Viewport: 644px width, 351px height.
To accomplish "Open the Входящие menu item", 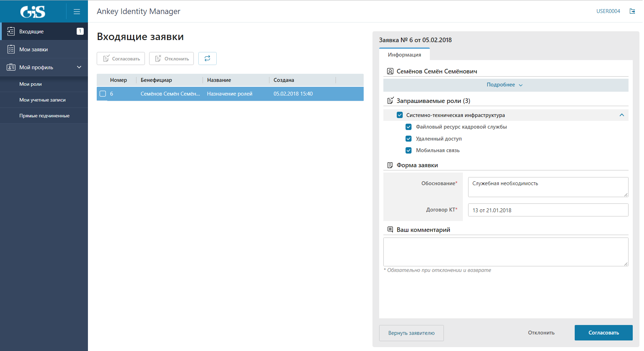I will pyautogui.click(x=44, y=31).
